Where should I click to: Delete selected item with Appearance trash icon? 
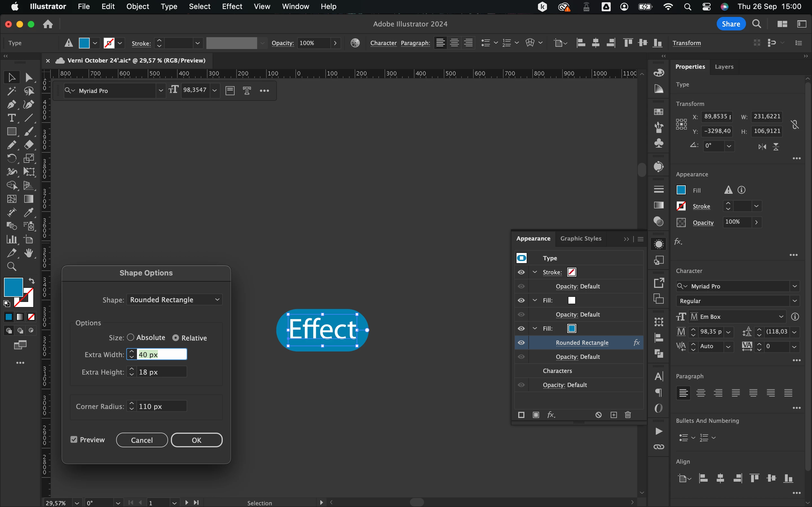pyautogui.click(x=628, y=415)
